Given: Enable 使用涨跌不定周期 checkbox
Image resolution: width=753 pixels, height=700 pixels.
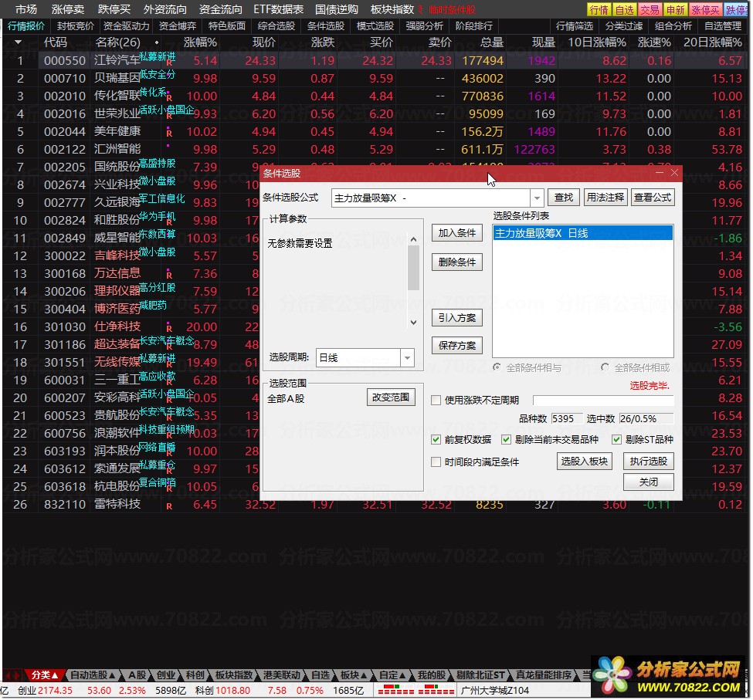Looking at the screenshot, I should pos(436,400).
